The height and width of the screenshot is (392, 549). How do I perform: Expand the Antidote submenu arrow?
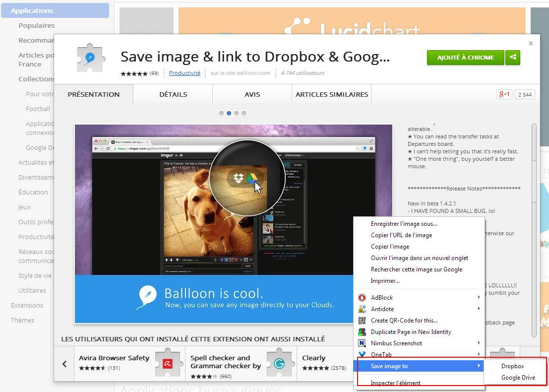tap(479, 309)
